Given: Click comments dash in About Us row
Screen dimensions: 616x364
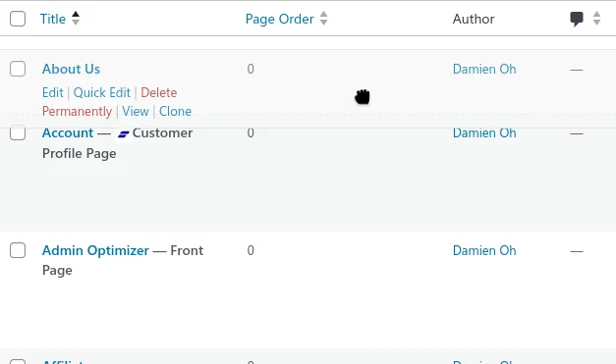Looking at the screenshot, I should (x=577, y=70).
